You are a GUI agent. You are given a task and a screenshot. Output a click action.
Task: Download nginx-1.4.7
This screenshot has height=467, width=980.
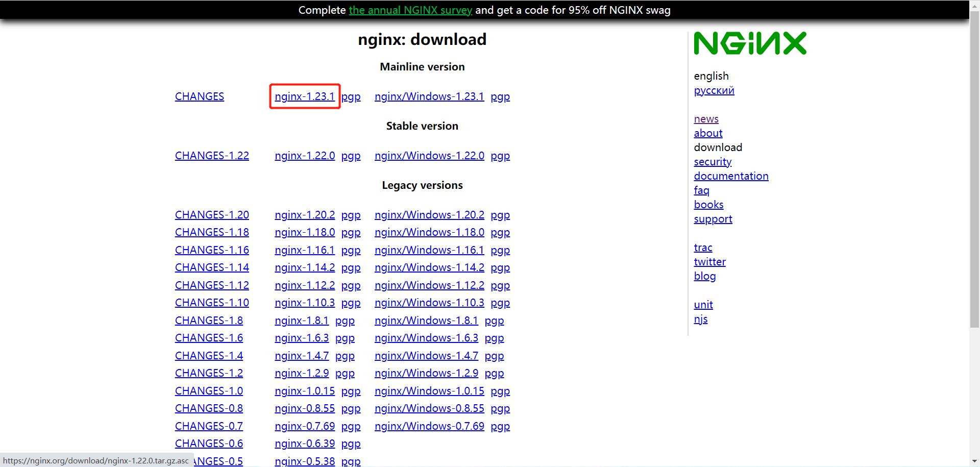[302, 356]
